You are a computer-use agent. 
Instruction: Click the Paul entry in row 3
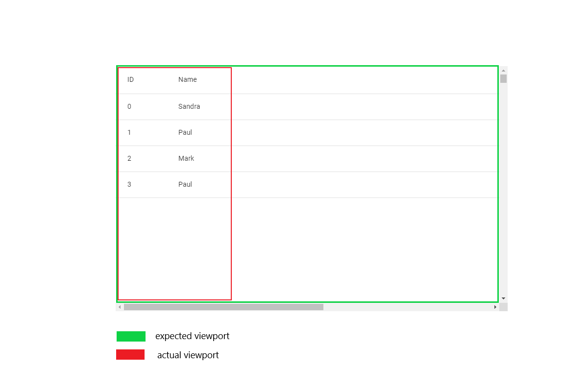(x=185, y=184)
